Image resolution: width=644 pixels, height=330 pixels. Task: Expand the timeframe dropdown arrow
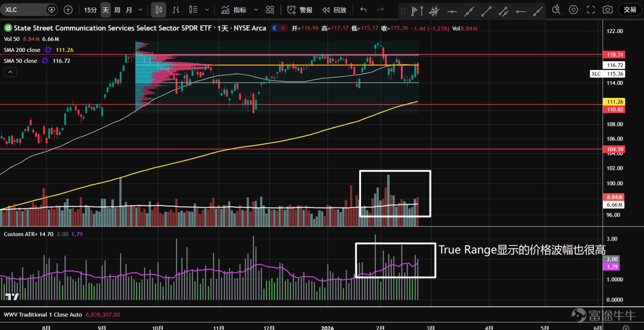[140, 10]
